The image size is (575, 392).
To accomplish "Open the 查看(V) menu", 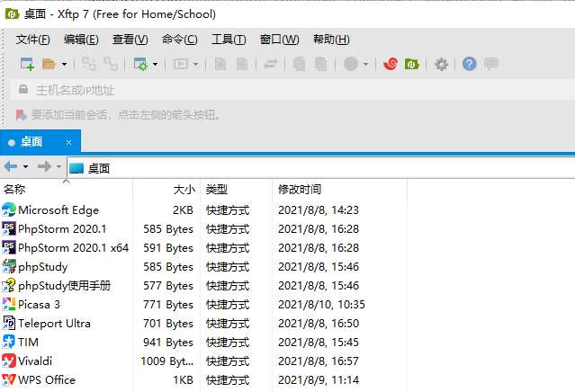I will tap(130, 40).
